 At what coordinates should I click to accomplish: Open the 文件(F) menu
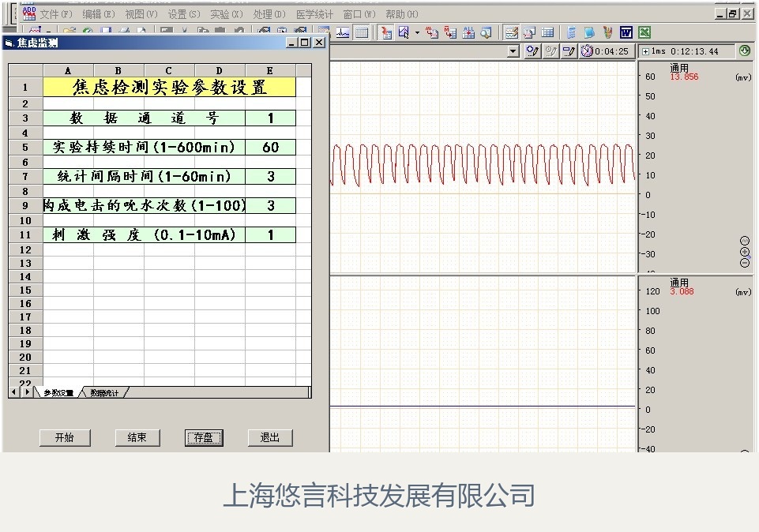tap(55, 14)
